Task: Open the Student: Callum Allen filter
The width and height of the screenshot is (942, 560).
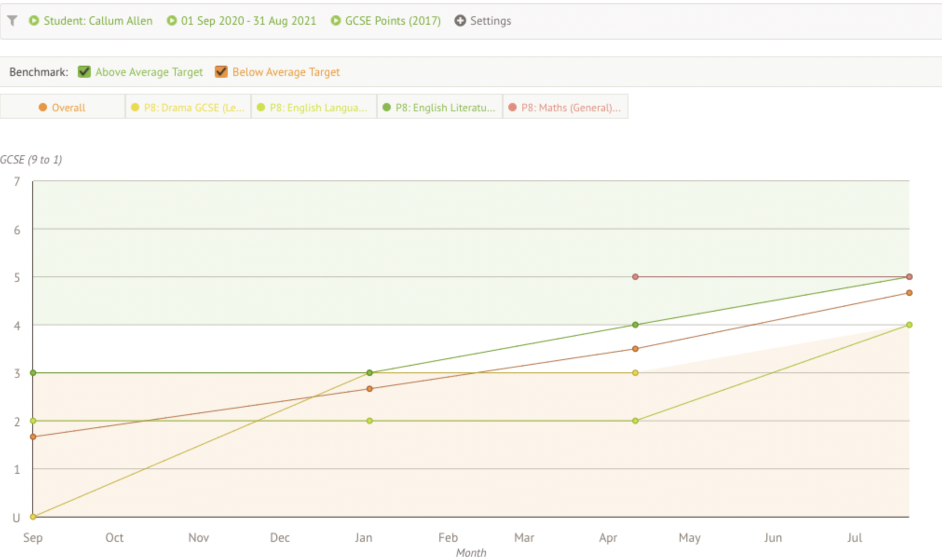Action: pyautogui.click(x=98, y=20)
